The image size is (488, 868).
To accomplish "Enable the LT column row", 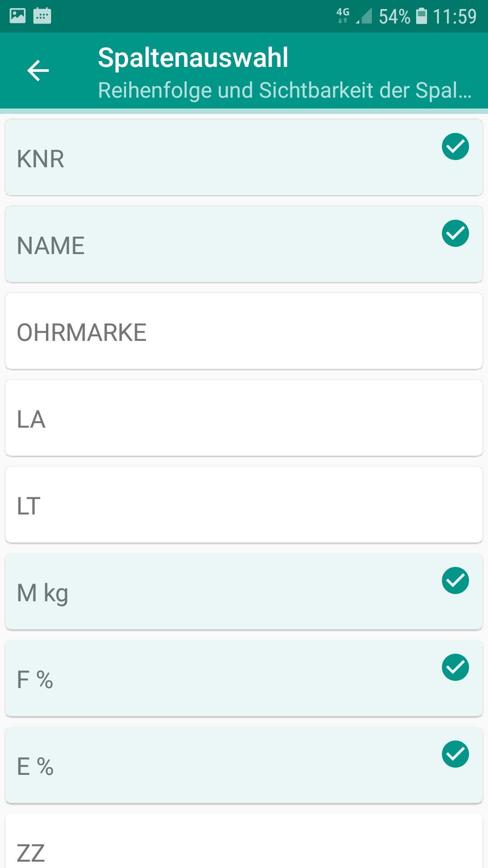I will pyautogui.click(x=244, y=505).
